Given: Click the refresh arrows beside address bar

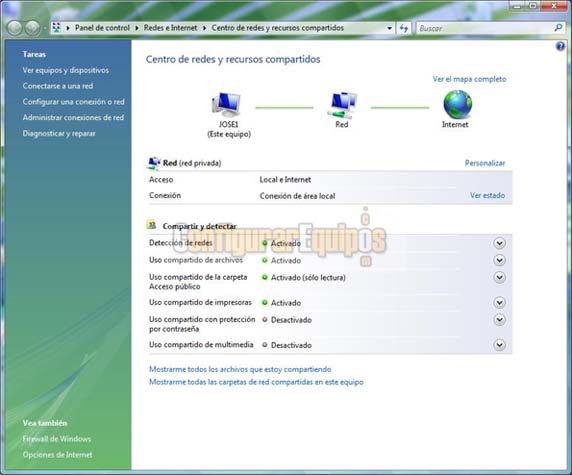Looking at the screenshot, I should point(404,28).
